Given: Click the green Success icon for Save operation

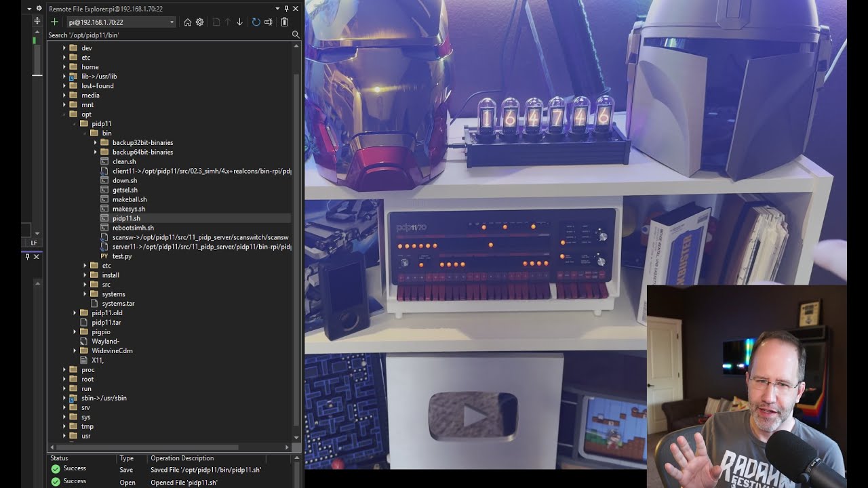Looking at the screenshot, I should point(56,469).
